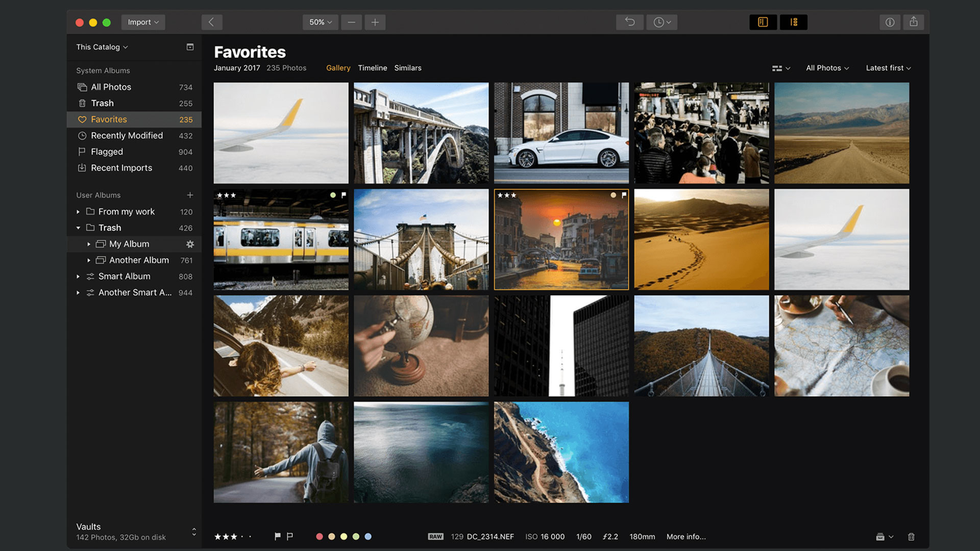Click flag marker on sunset harbor photo
Viewport: 980px width, 551px height.
coord(624,195)
